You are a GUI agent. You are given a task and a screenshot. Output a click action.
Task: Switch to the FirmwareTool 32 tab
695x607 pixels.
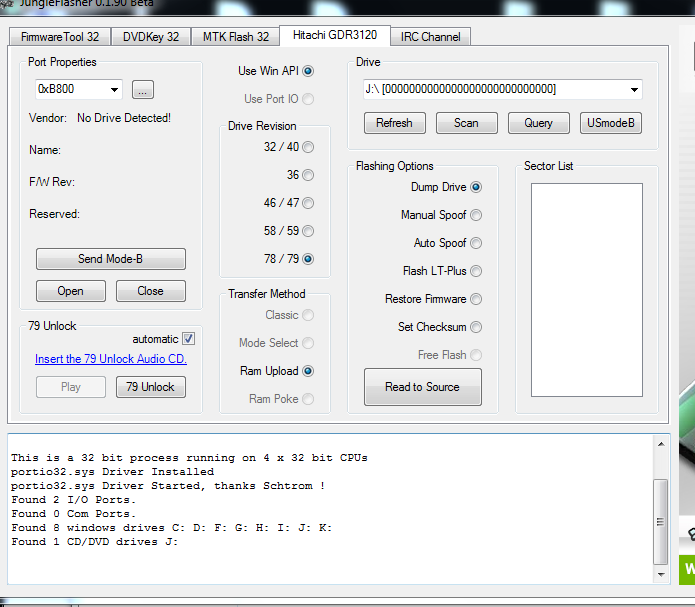tap(59, 36)
